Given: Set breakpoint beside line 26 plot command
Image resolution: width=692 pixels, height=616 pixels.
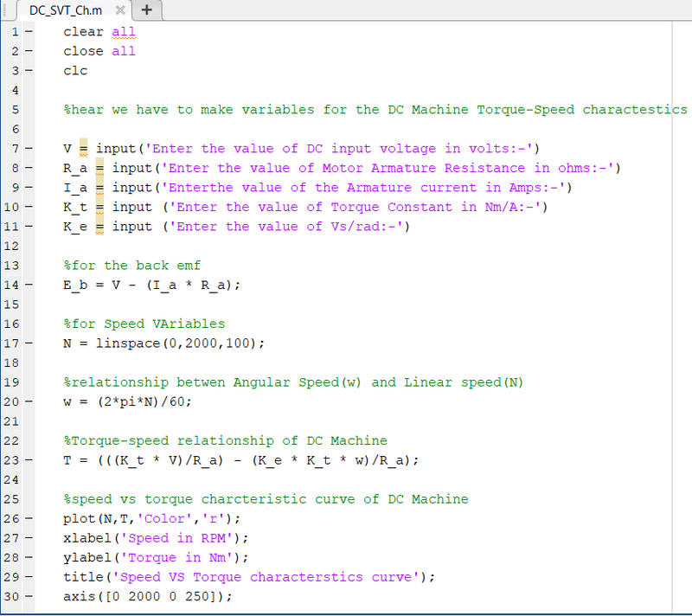Looking at the screenshot, I should click(29, 519).
